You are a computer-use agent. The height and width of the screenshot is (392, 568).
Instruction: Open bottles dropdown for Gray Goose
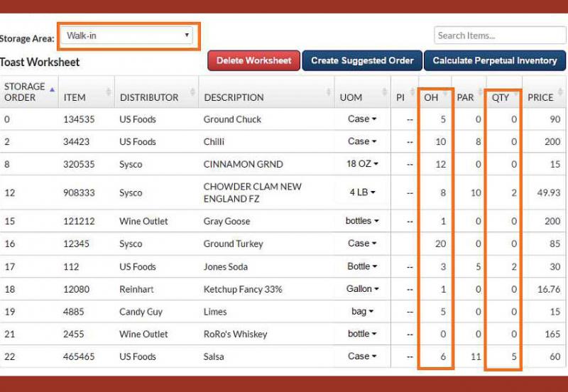(362, 221)
